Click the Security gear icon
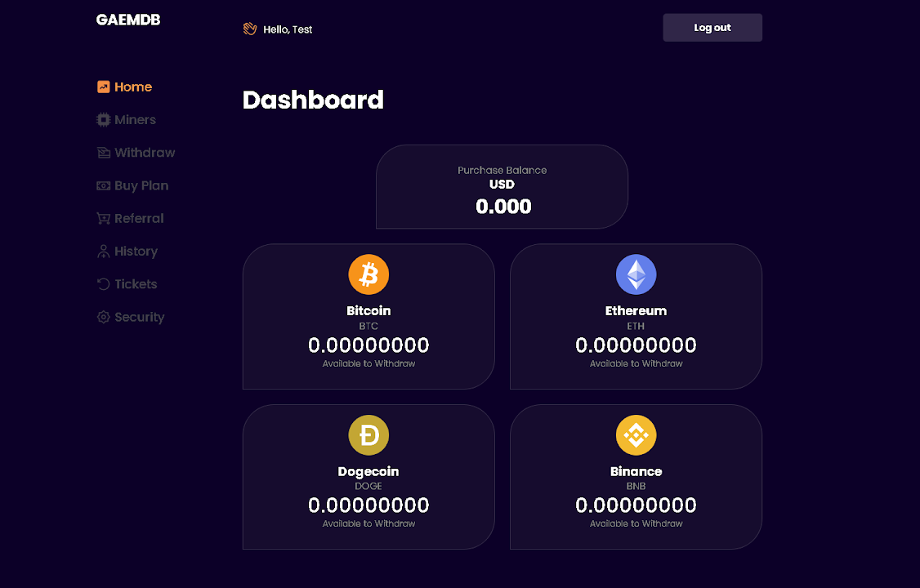 (x=104, y=317)
